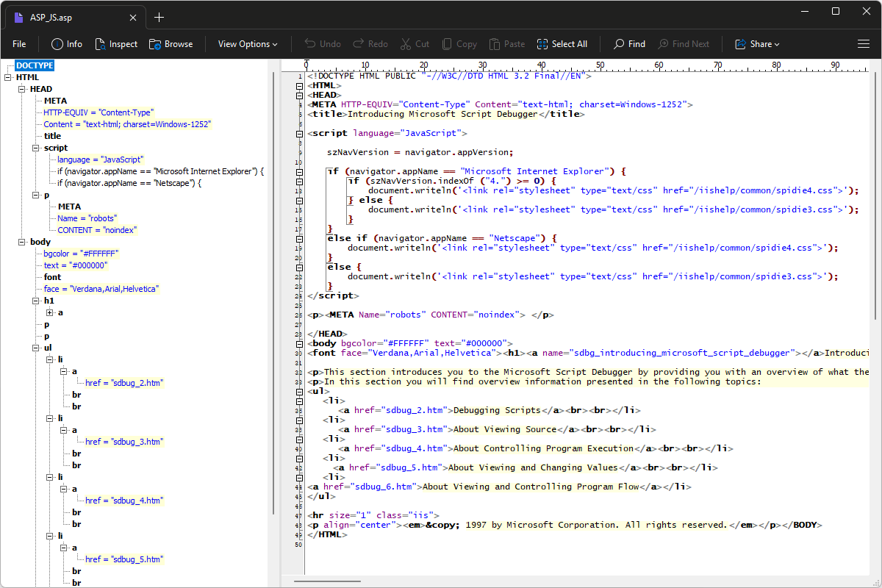Viewport: 882px width, 588px height.
Task: Select CONTENT = "noindex" attribute row
Action: click(97, 230)
